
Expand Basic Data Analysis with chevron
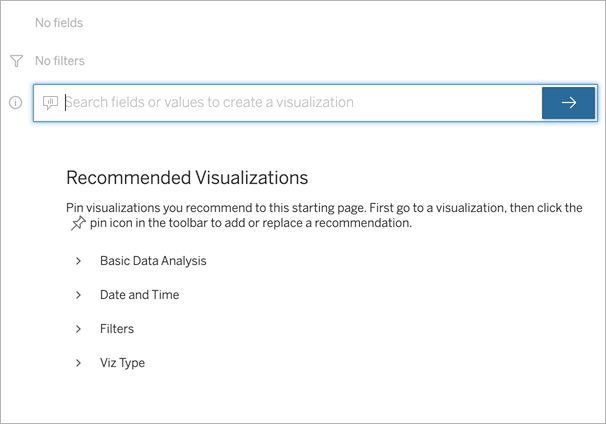pos(78,261)
